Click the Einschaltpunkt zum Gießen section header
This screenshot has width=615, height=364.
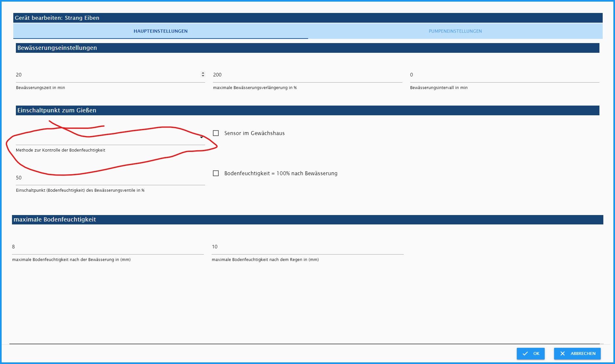(x=307, y=110)
